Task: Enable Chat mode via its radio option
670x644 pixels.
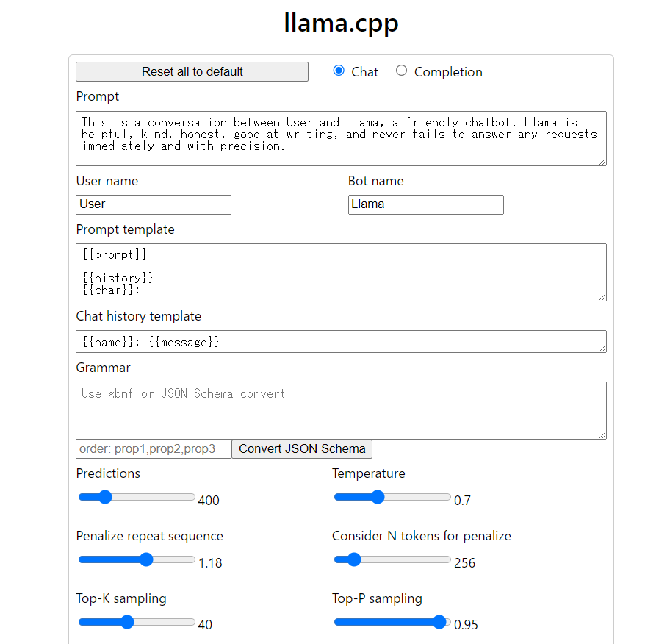Action: tap(338, 71)
